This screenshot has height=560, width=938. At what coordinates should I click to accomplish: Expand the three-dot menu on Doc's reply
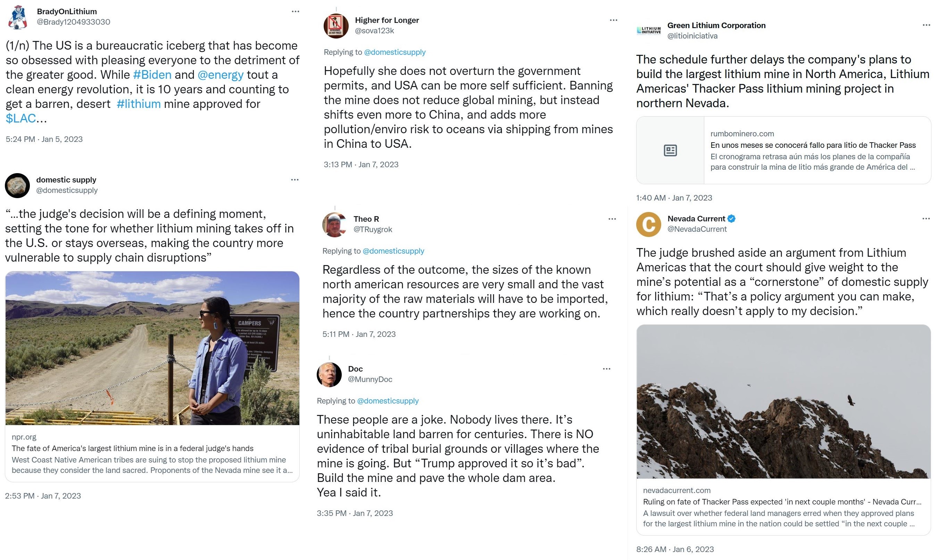pyautogui.click(x=606, y=369)
